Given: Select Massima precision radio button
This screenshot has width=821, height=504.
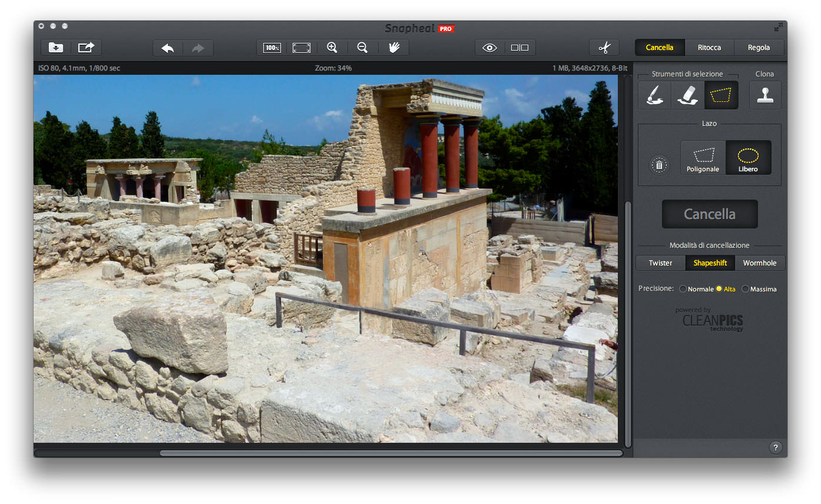Looking at the screenshot, I should click(x=746, y=289).
